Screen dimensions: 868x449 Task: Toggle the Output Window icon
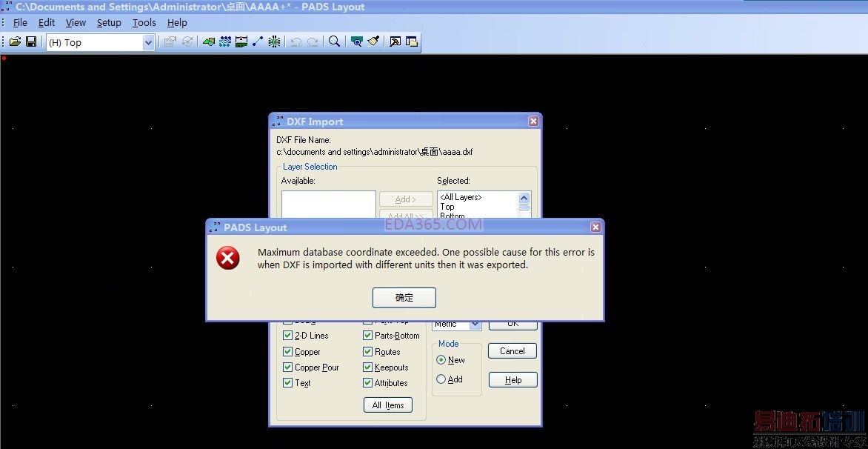[x=395, y=41]
